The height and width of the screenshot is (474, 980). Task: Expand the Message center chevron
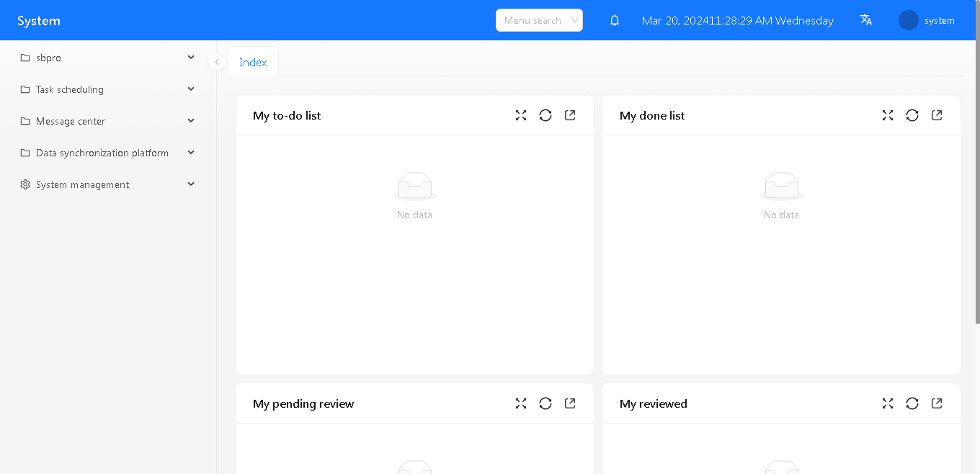click(191, 120)
